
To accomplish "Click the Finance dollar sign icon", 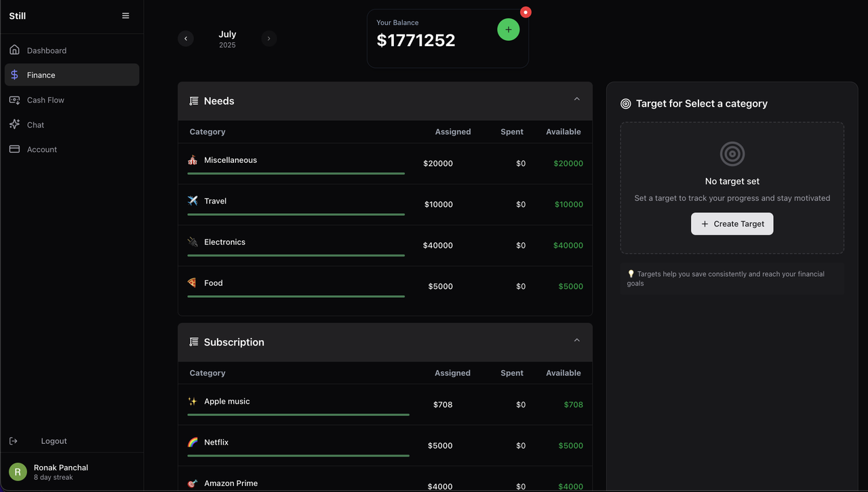I will (14, 75).
